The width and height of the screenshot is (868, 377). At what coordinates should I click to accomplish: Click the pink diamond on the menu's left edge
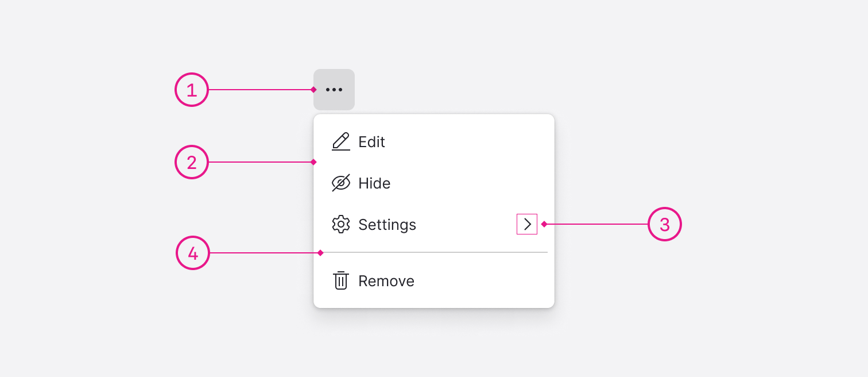coord(313,162)
